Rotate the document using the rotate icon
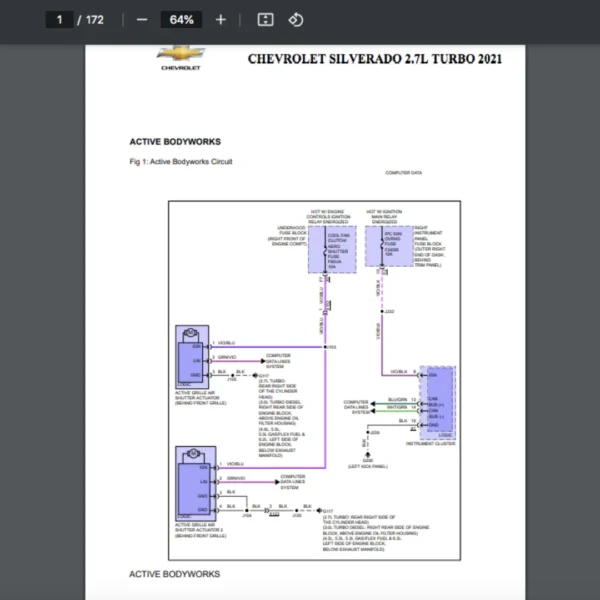This screenshot has height=600, width=600. [x=295, y=20]
